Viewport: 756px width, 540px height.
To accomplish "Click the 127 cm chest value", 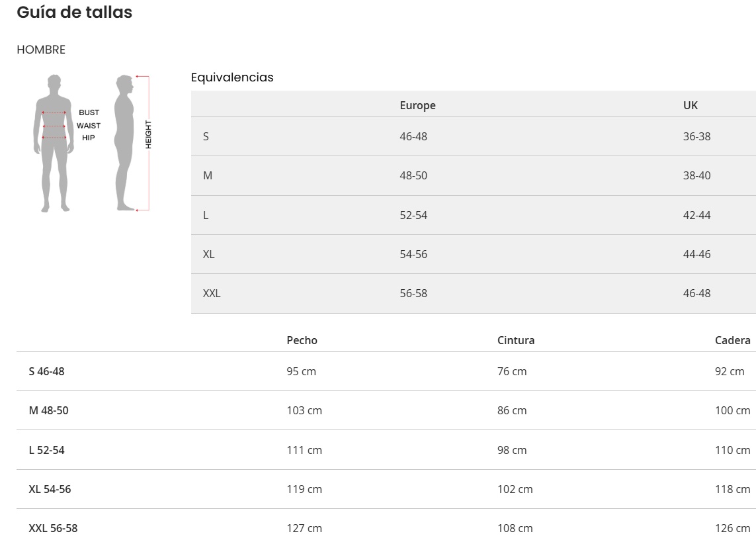I will pos(304,528).
